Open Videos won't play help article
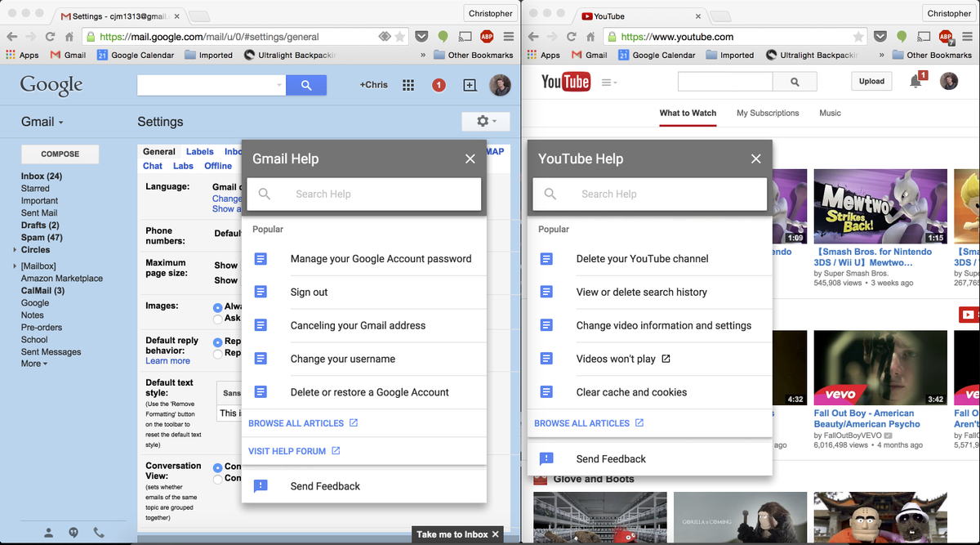980x545 pixels. coord(623,359)
